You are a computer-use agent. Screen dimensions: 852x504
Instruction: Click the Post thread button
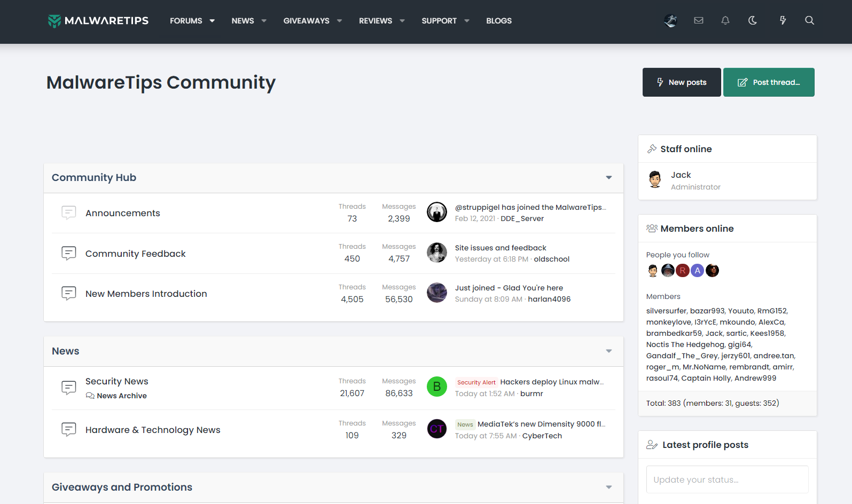[x=768, y=82]
